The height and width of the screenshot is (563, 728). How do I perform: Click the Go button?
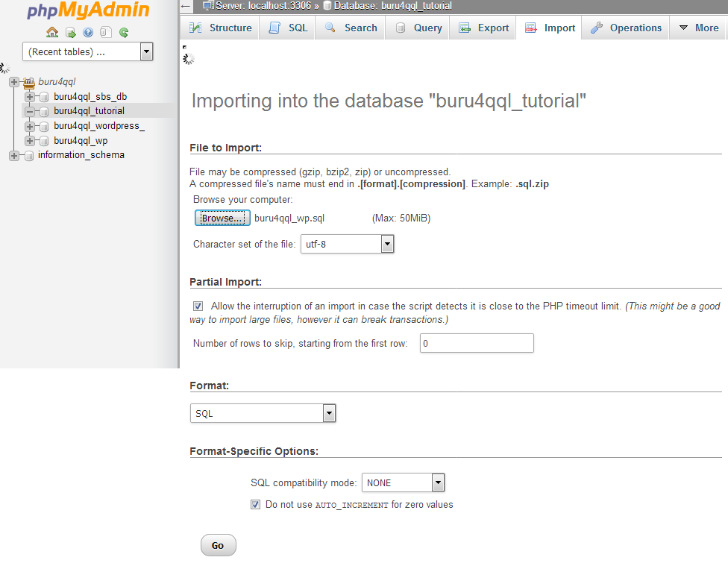click(x=218, y=545)
